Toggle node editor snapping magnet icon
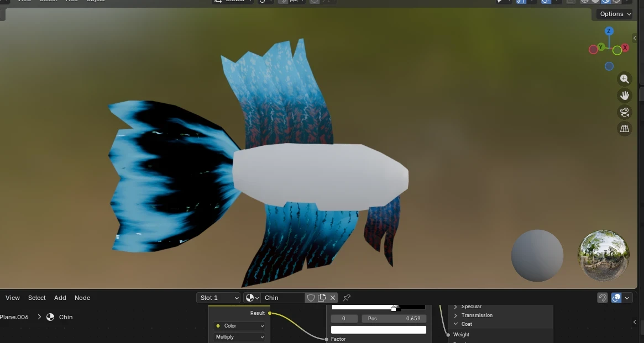 point(602,298)
